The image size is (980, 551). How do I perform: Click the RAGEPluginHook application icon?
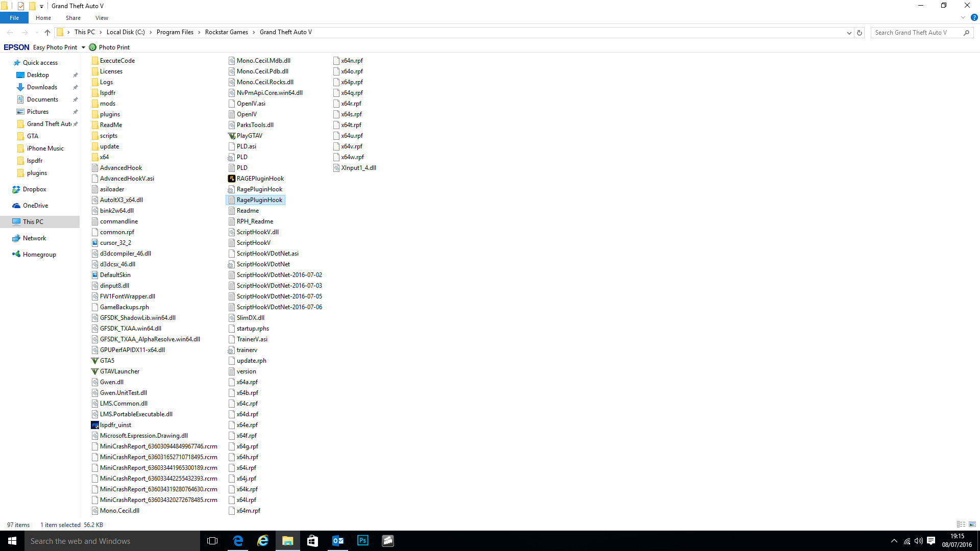tap(231, 179)
